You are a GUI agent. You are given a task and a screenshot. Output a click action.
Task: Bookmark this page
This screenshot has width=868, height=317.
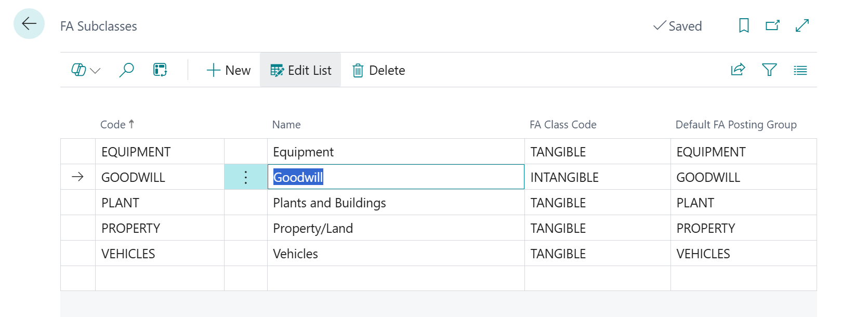(x=744, y=25)
